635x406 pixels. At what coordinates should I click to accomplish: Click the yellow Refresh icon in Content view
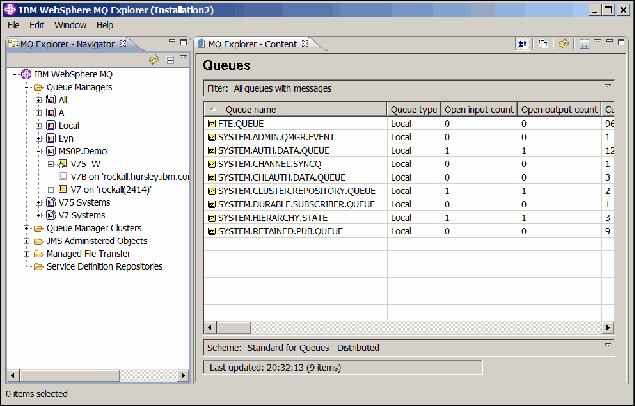563,43
